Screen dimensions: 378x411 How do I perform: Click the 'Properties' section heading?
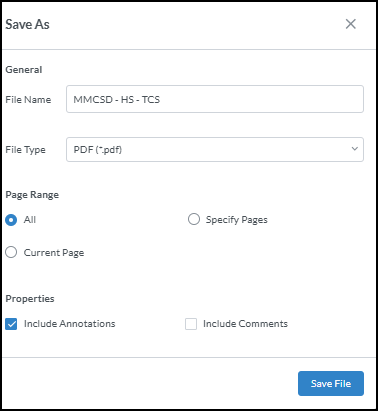(x=30, y=299)
